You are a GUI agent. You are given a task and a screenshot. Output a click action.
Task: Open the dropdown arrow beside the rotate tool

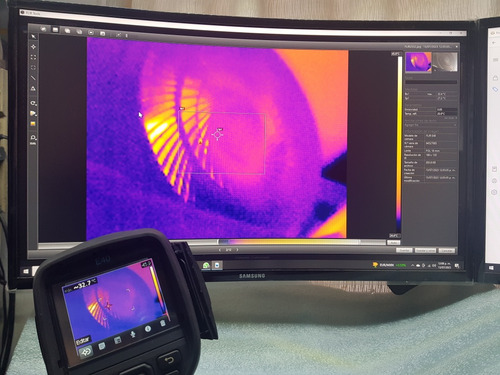pyautogui.click(x=36, y=105)
